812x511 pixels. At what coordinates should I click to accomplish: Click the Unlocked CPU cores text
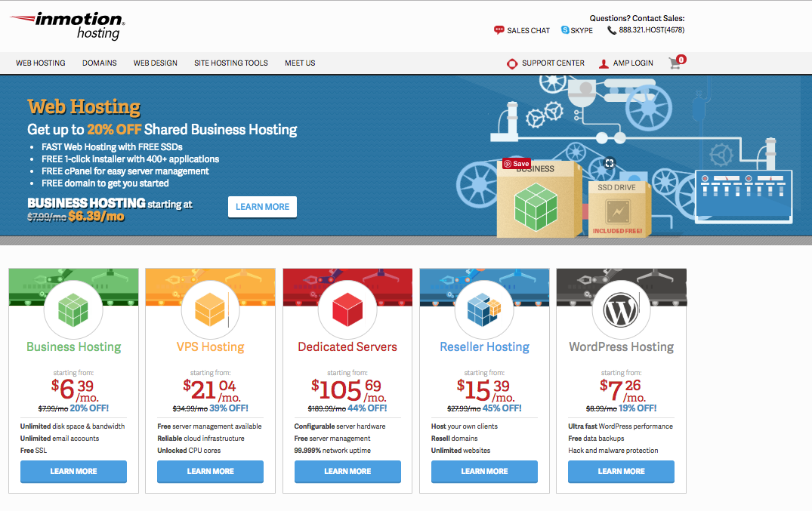189,451
